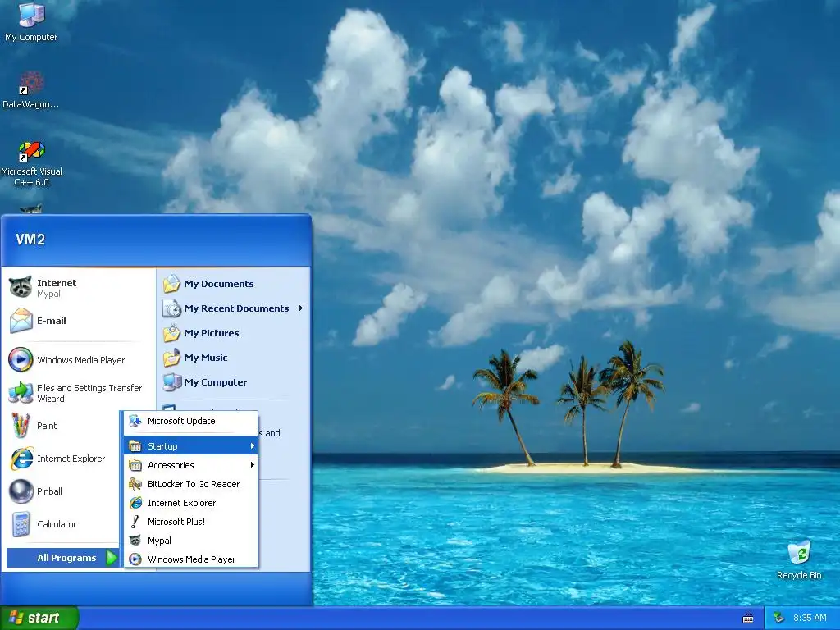Viewport: 840px width, 630px height.
Task: Click the Internet Mypal pinned label
Action: (x=57, y=288)
